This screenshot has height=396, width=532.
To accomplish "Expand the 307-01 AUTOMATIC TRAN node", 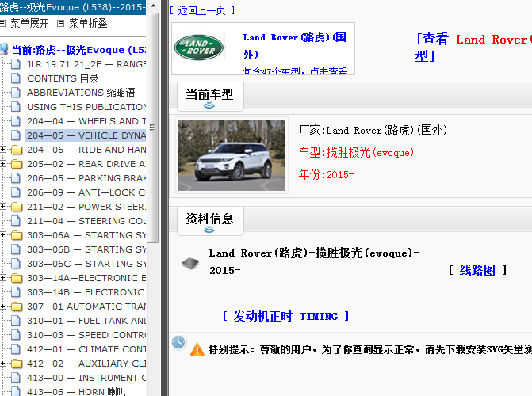I will [2, 306].
